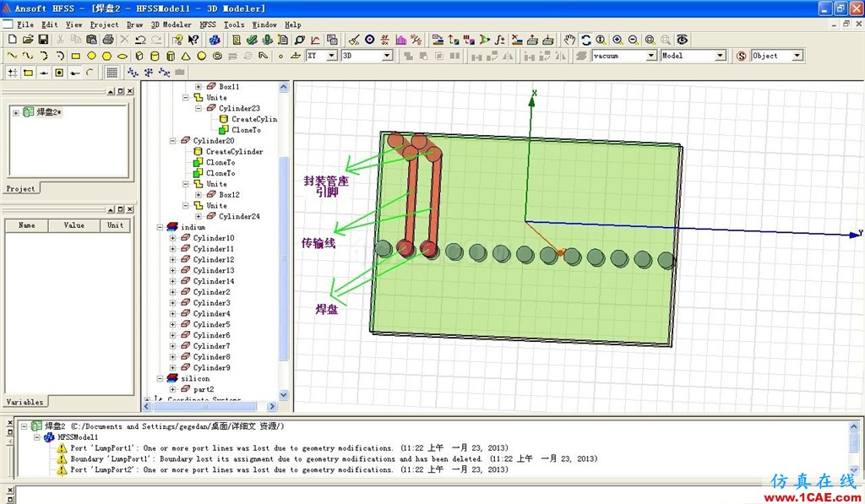Select the Draw torus tool

pos(217,56)
